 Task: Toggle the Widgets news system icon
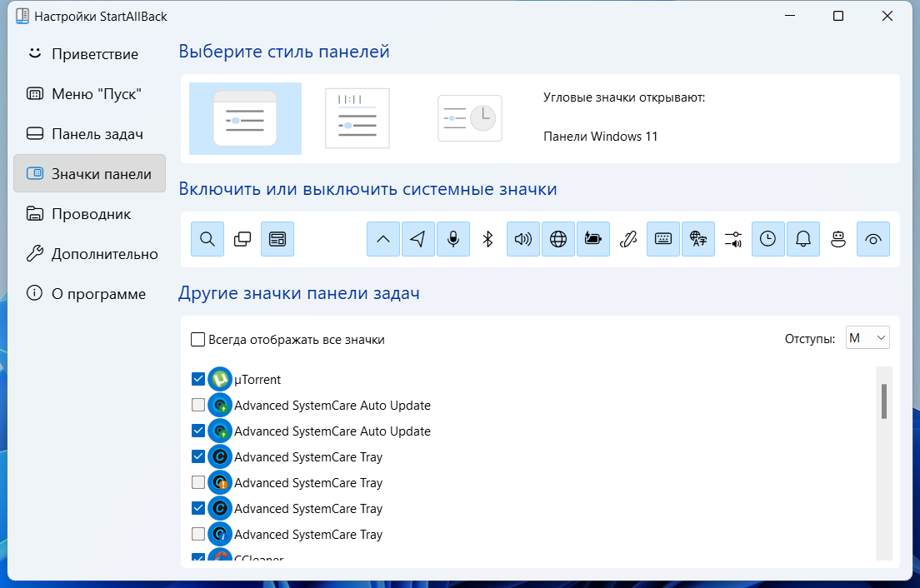[277, 239]
